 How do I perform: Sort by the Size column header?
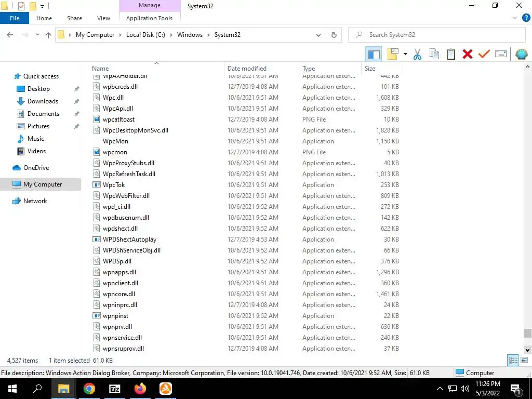pos(382,68)
